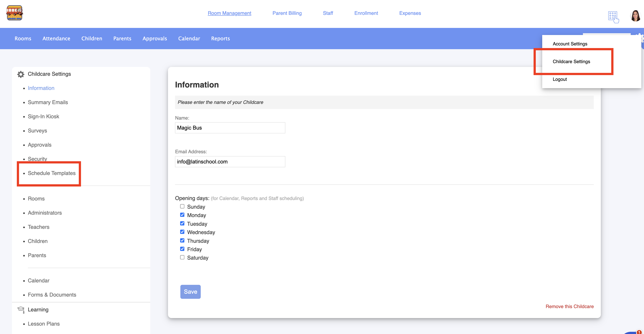Screen dimensions: 644x334
Task: Select Childcare Settings from dropdown menu
Action: coord(571,62)
